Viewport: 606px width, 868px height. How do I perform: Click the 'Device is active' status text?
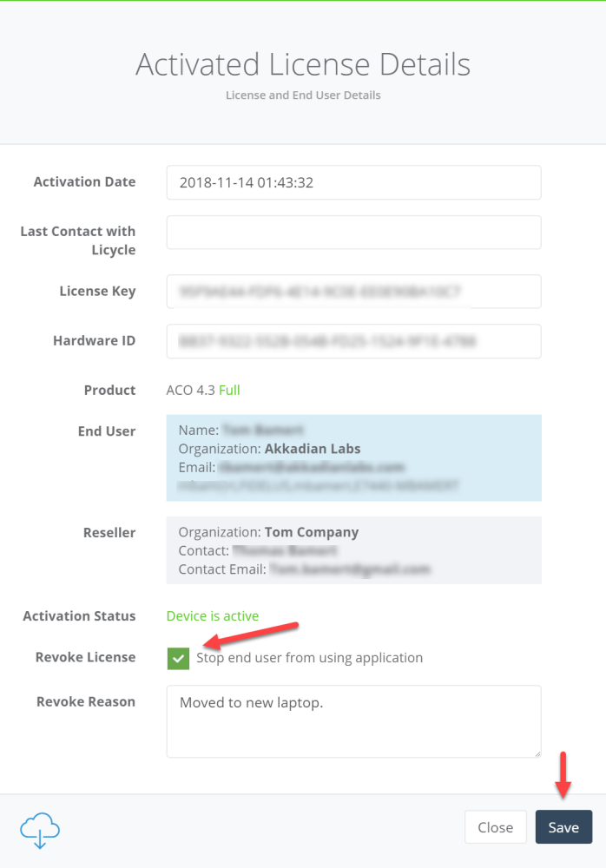[x=213, y=615]
